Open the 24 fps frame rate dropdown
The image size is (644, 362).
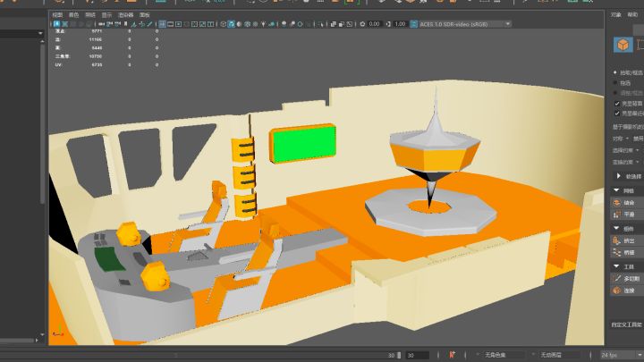[x=615, y=355]
